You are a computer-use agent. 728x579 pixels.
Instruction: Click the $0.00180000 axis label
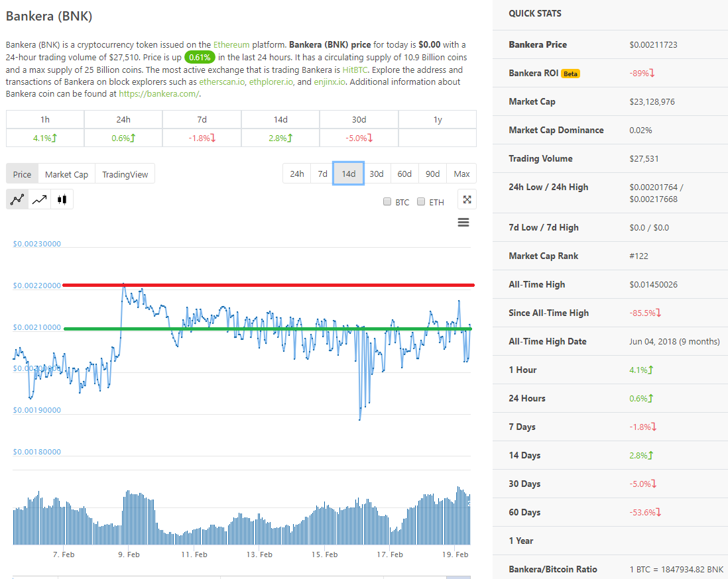(x=36, y=451)
